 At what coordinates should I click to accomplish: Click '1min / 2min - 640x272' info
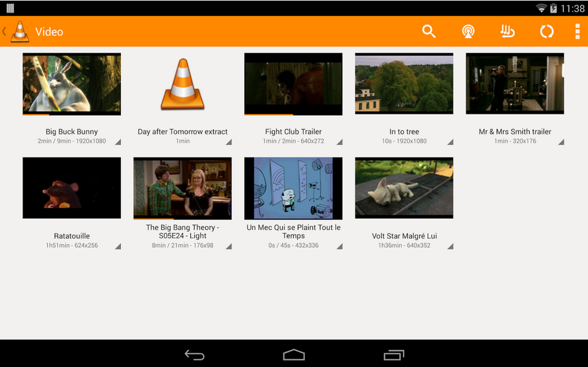coord(293,141)
